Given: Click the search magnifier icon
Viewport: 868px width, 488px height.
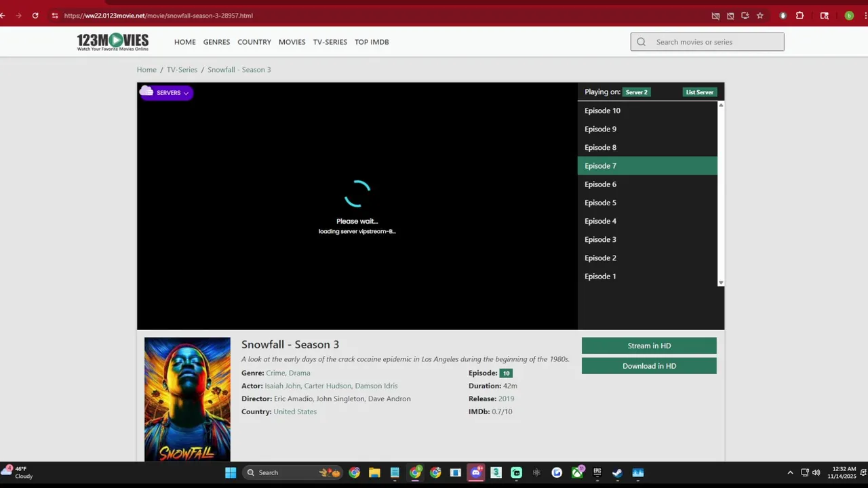Looking at the screenshot, I should 641,42.
